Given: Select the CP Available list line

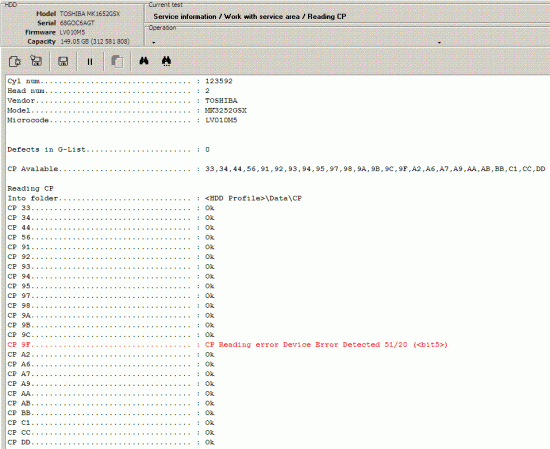Looking at the screenshot, I should pos(276,169).
